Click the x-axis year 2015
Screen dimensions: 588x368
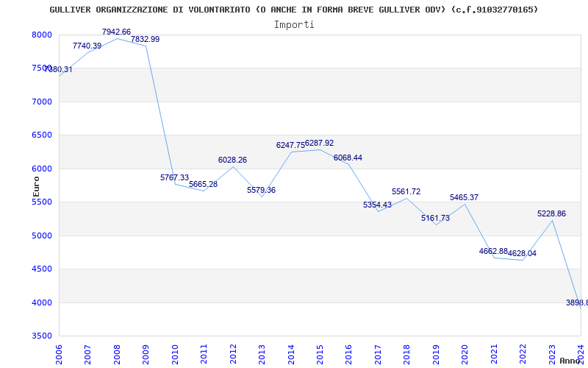320,355
